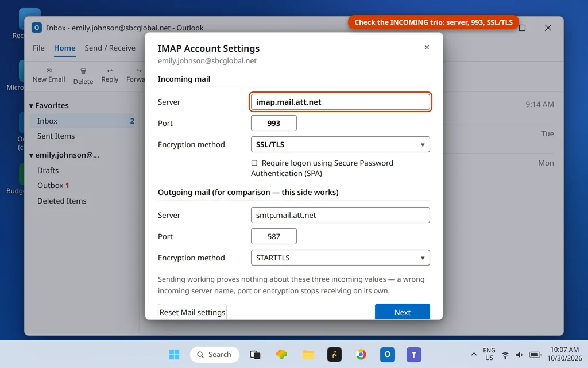Click incoming Port field 993
588x368 pixels.
coord(274,123)
